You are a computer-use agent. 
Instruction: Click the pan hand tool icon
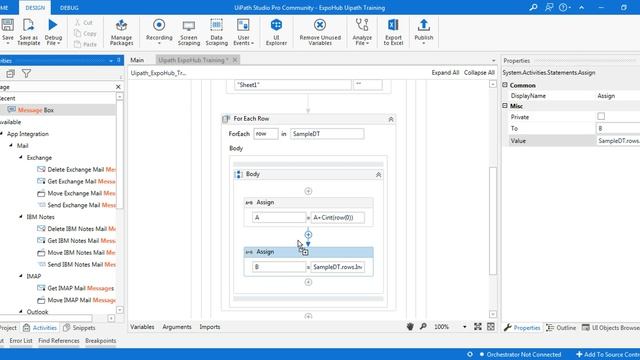point(410,327)
